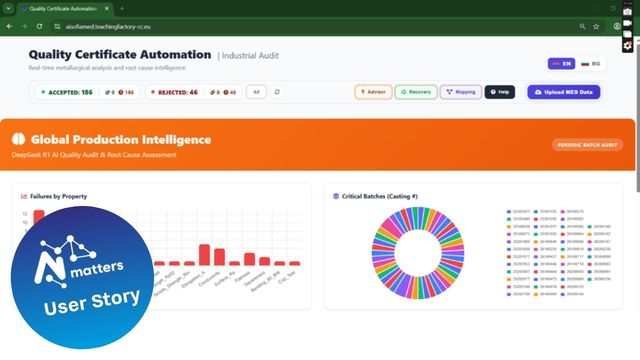Viewport: 640px width, 360px height.
Task: Open the Advisor panel
Action: 373,92
